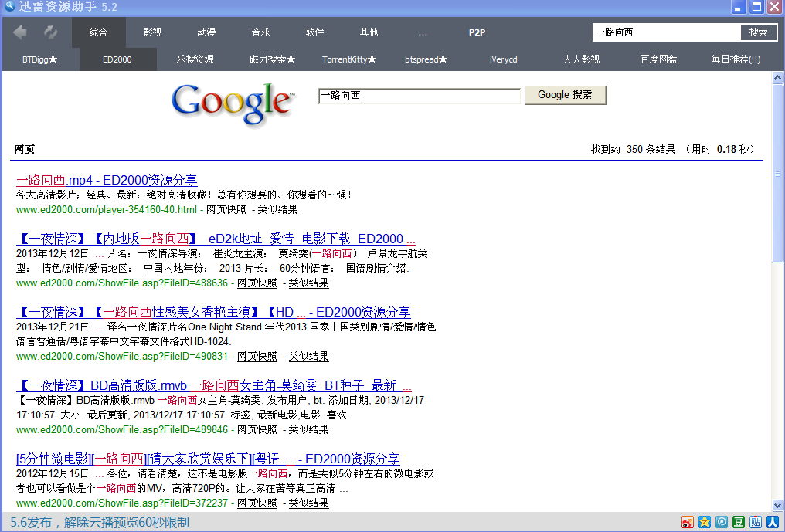Switch to the 动漫 category tab
Viewport: 785px width, 532px height.
[x=206, y=32]
